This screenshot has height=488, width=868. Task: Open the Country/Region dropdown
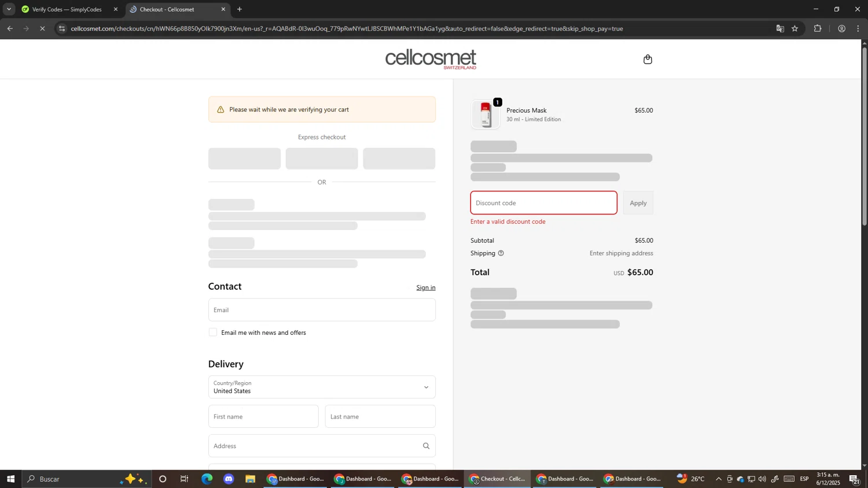click(x=322, y=387)
